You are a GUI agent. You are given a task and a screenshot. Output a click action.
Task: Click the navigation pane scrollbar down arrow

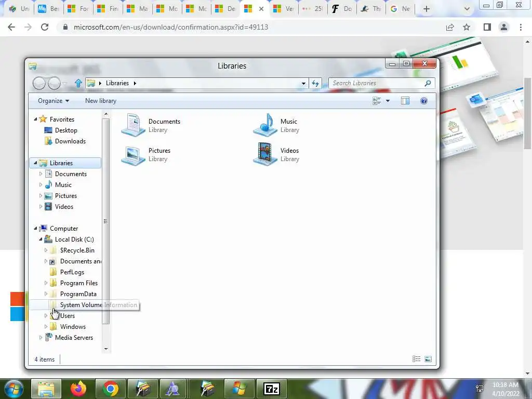(x=106, y=349)
